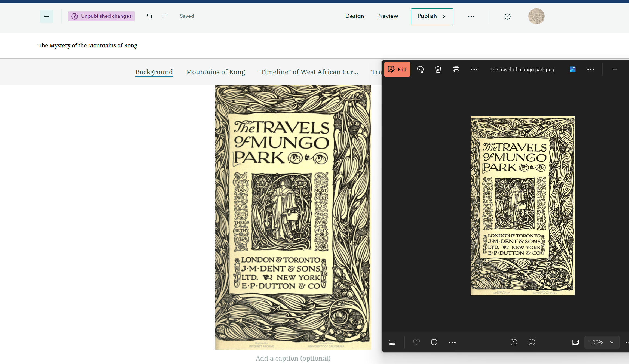Screen dimensions: 629x364
Task: Click the mungo park filename in Photos
Action: (523, 69)
